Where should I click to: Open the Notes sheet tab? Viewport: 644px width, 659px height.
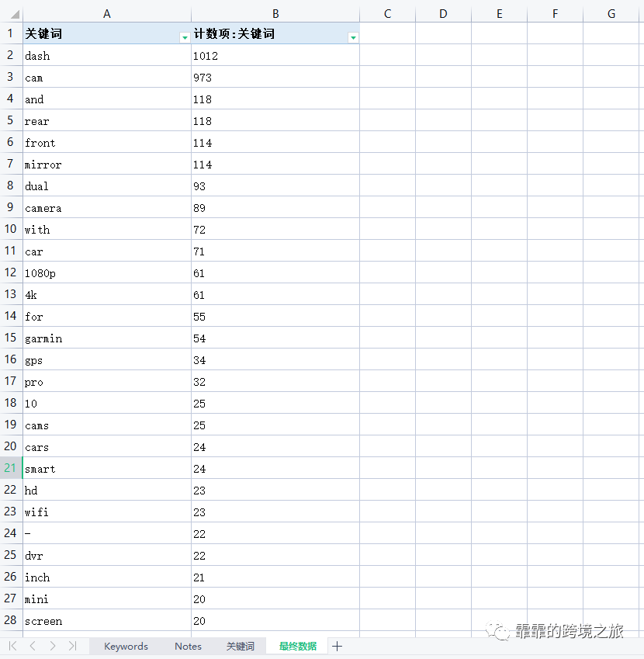click(188, 646)
